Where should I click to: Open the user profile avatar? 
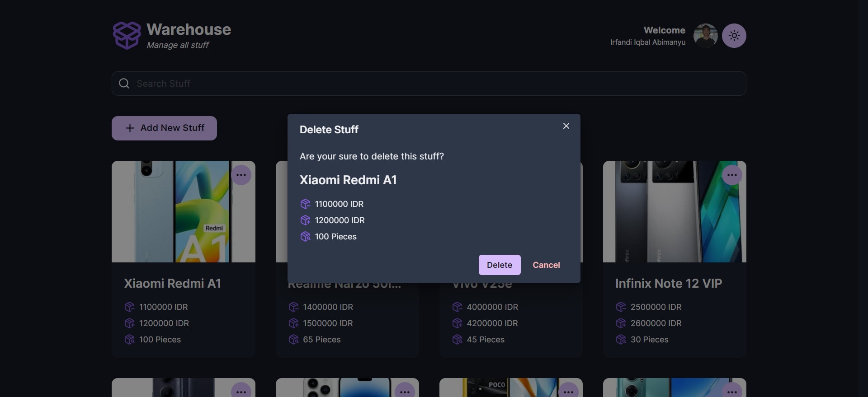tap(706, 36)
